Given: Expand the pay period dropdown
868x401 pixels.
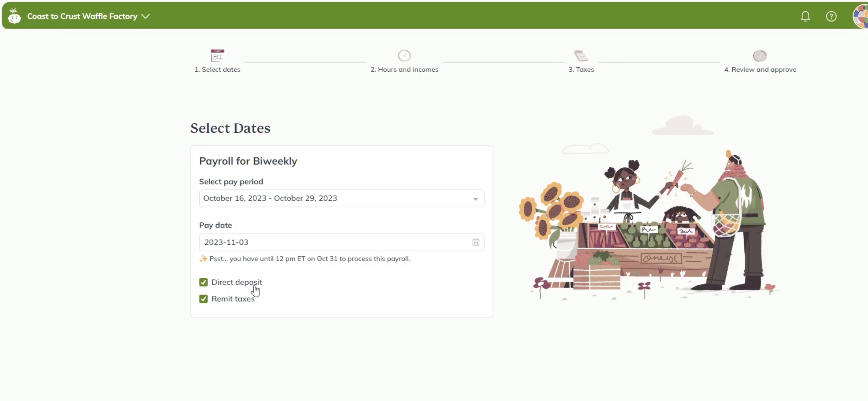Looking at the screenshot, I should point(475,198).
